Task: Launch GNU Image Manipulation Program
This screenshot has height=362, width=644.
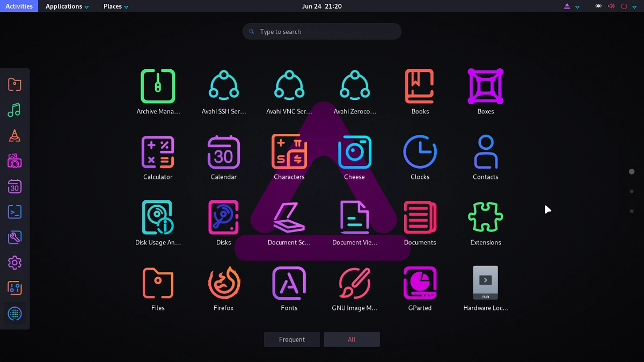Action: 354,283
